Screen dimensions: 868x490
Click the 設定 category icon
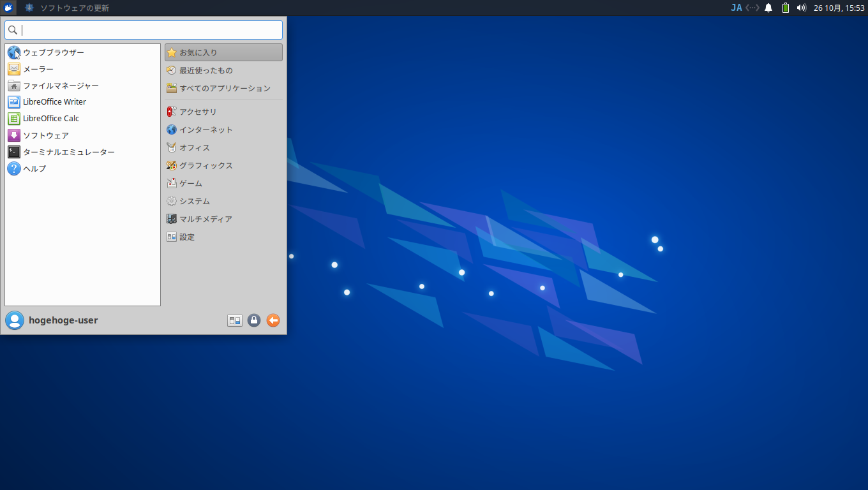[172, 237]
